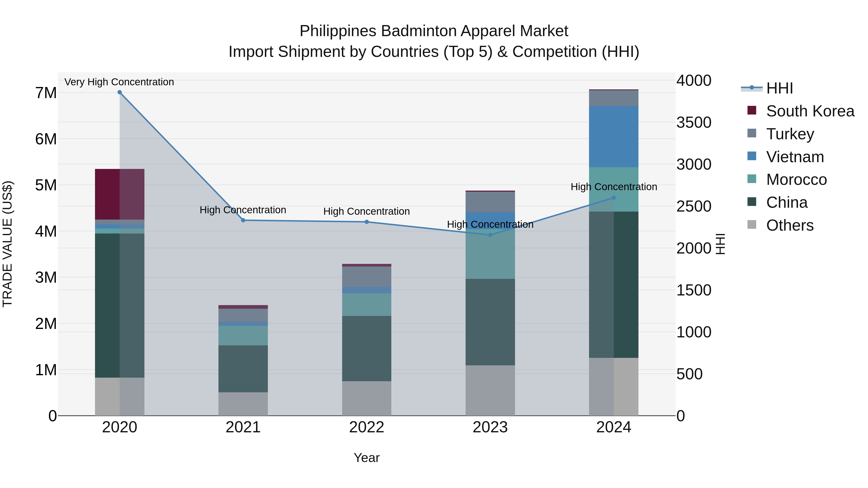Click the 'Philippines Badminton Apparel Market' title
Screen dimensions: 868x488
pyautogui.click(x=434, y=31)
